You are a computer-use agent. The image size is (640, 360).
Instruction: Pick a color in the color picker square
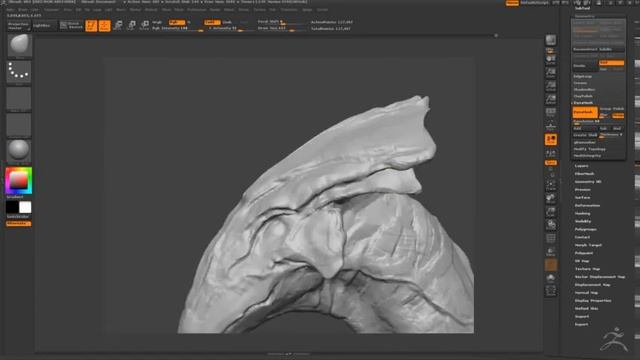point(18,180)
